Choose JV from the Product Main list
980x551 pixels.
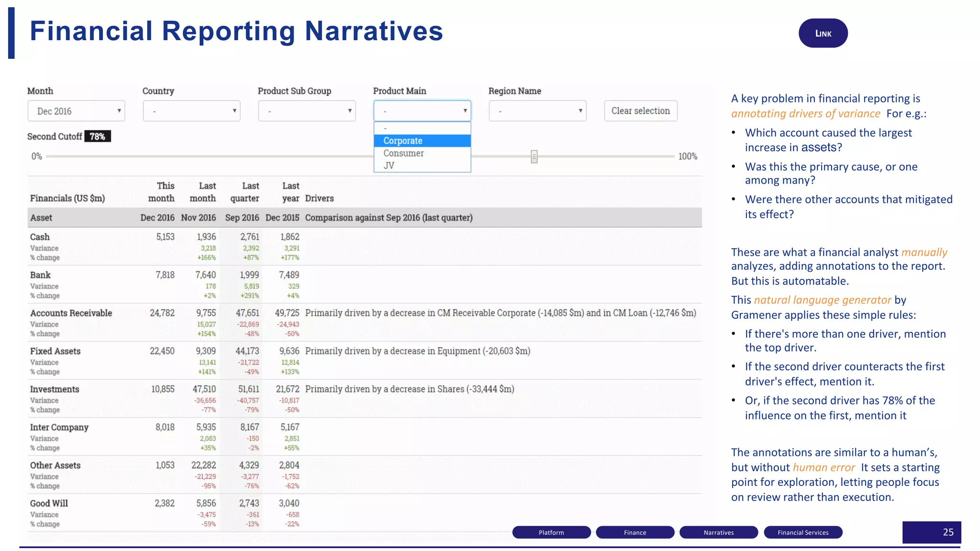click(422, 165)
